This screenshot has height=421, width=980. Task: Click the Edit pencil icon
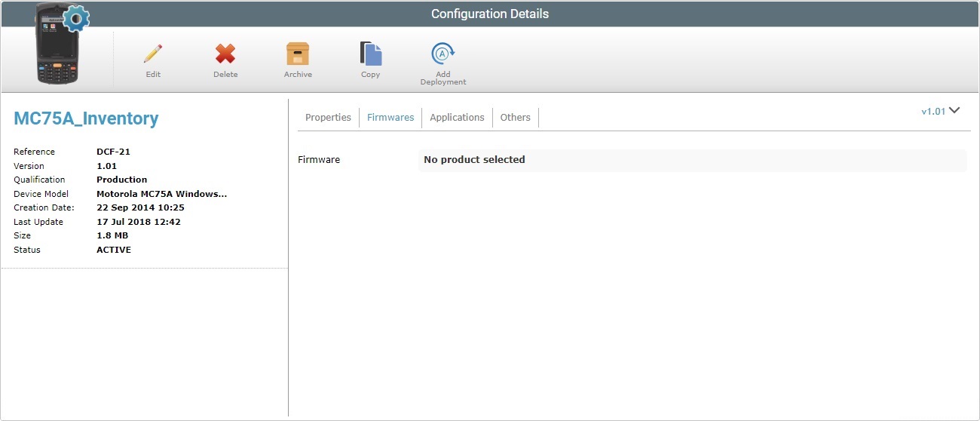point(153,54)
